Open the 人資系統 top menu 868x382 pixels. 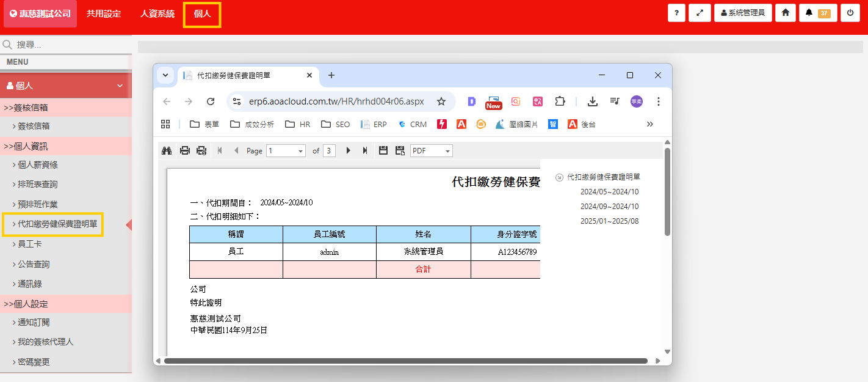click(x=157, y=13)
